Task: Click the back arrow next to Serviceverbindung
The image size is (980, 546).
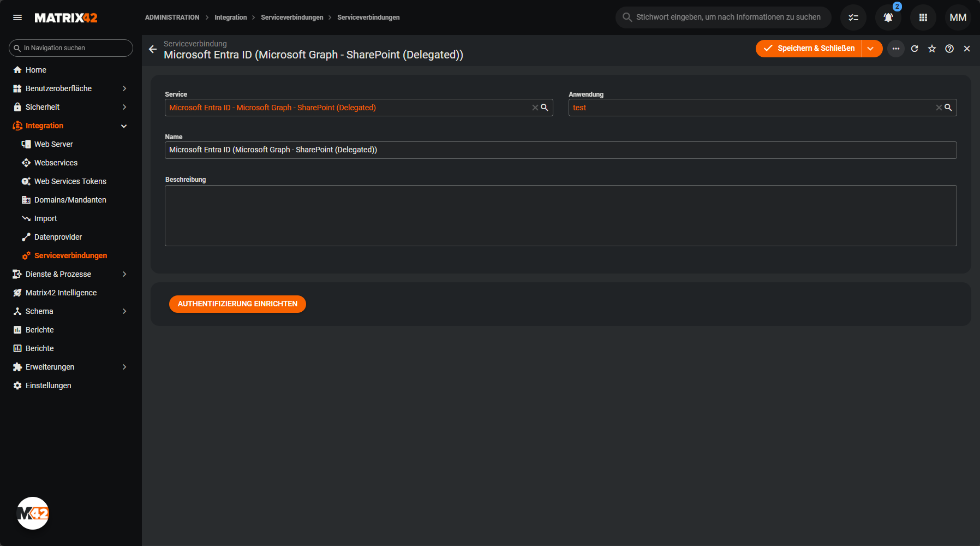Action: tap(153, 49)
